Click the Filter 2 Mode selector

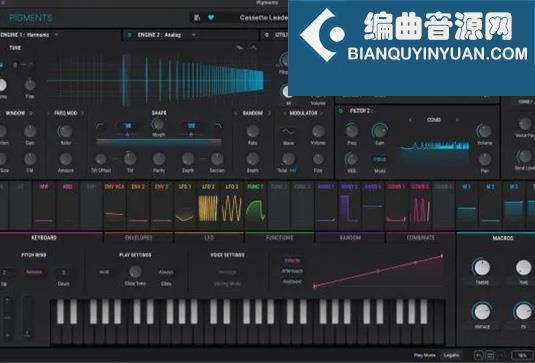(380, 159)
